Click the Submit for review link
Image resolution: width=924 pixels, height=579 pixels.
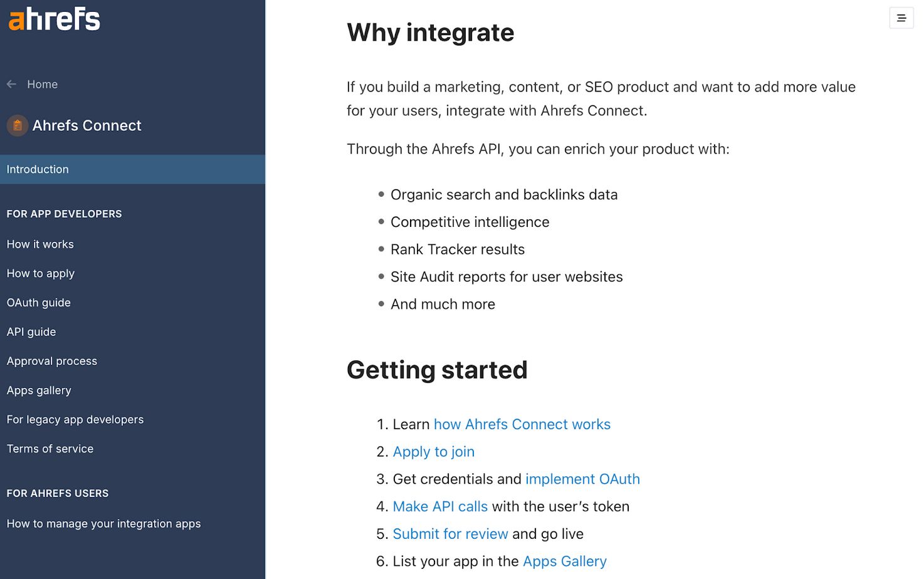click(x=450, y=533)
